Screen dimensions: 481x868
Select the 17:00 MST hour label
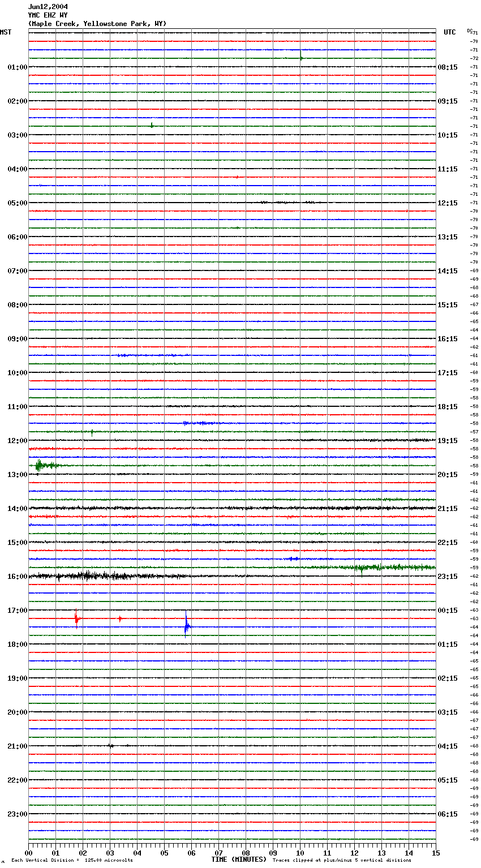17,611
